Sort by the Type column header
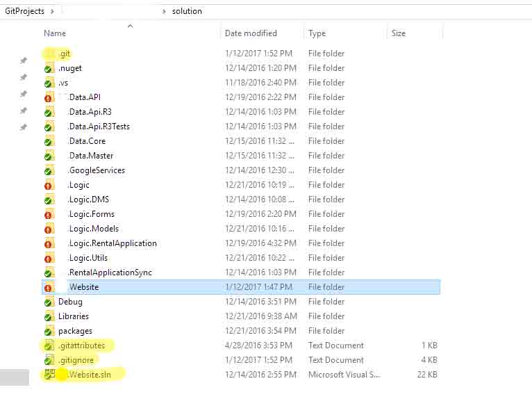Screen dimensions: 532x406 [317, 33]
